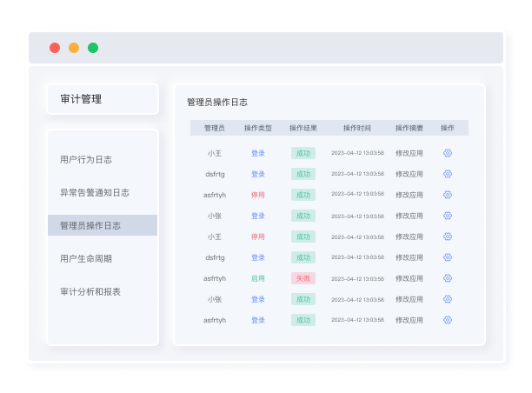Go to 用户生命周期 section
The height and width of the screenshot is (393, 532).
coord(86,258)
